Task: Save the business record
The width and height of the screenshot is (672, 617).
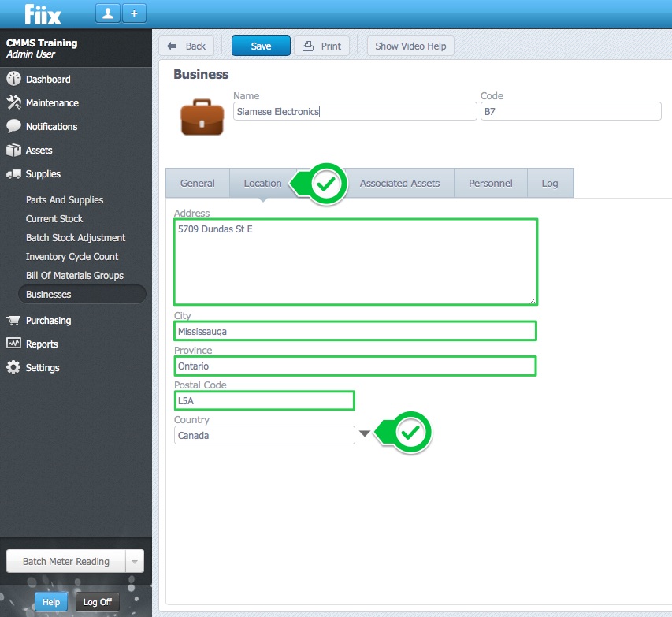Action: point(261,46)
